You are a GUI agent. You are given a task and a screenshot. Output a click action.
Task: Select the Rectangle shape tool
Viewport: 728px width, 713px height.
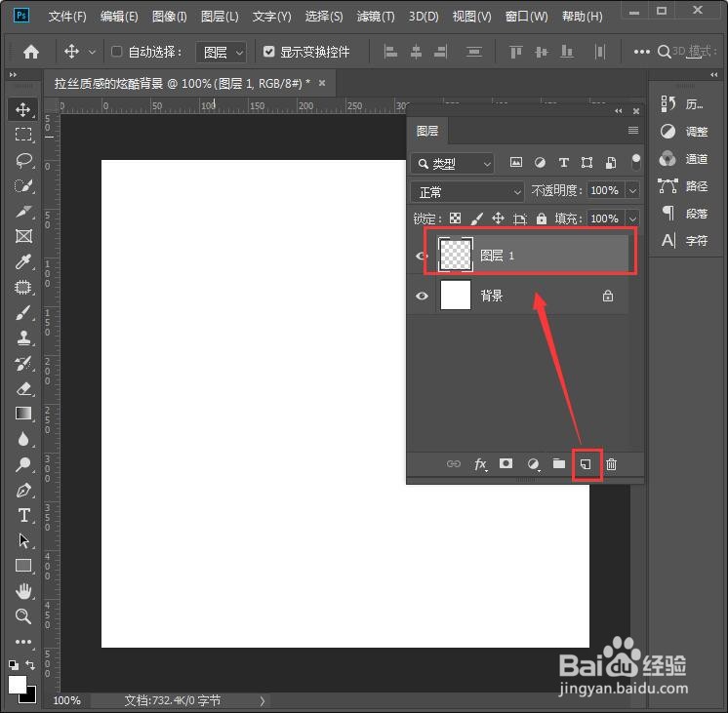pyautogui.click(x=23, y=566)
